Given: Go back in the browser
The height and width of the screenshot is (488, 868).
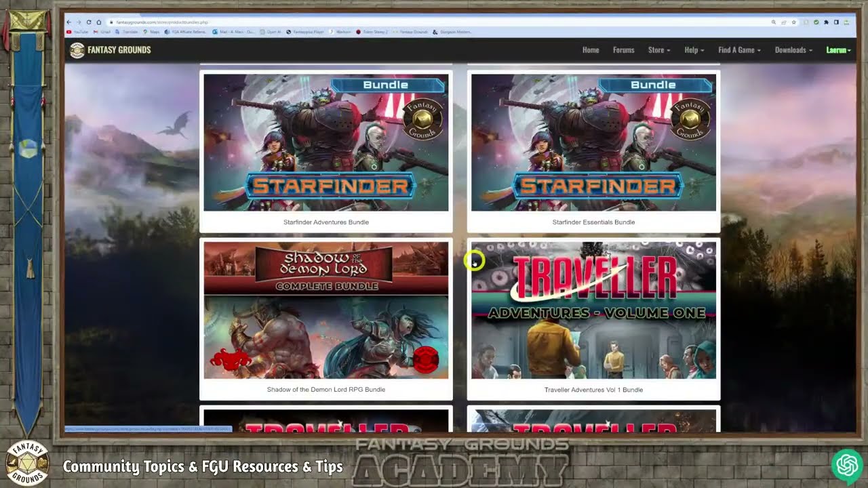Looking at the screenshot, I should pos(68,22).
